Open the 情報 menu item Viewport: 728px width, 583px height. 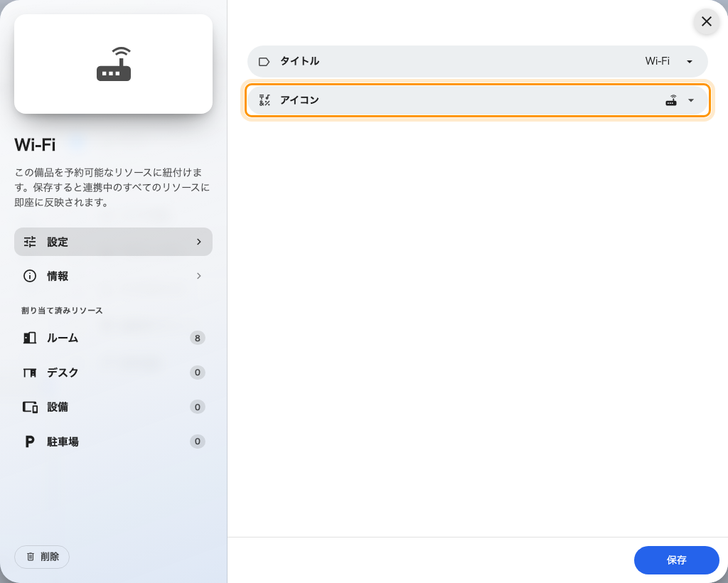coord(113,276)
